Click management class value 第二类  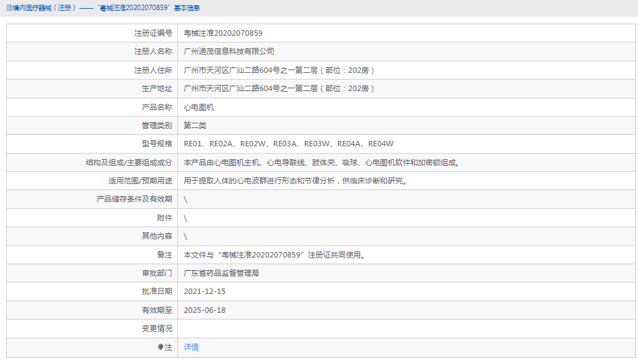[195, 125]
